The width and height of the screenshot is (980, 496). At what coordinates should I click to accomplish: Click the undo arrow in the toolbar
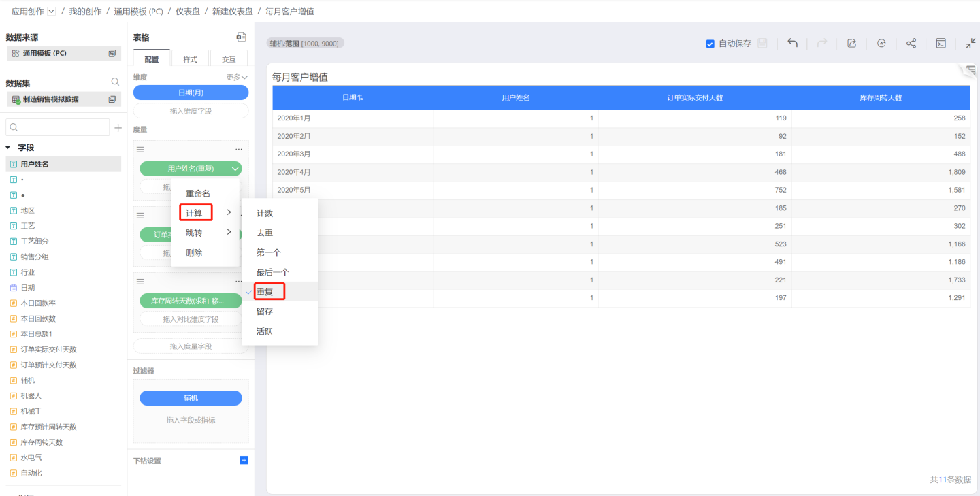pyautogui.click(x=792, y=43)
